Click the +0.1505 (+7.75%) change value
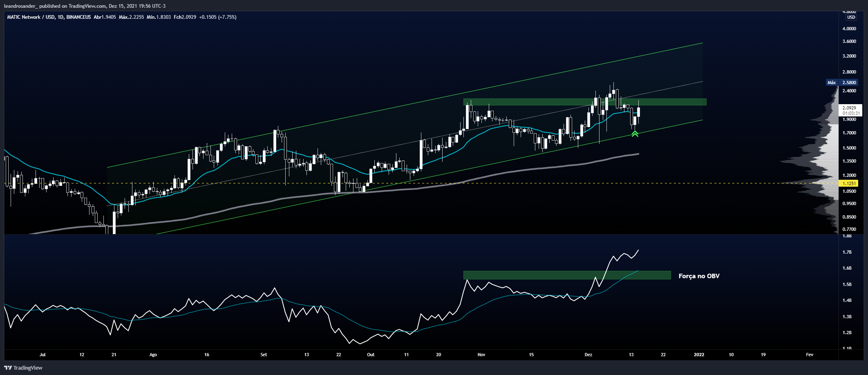The image size is (868, 375). tap(218, 17)
